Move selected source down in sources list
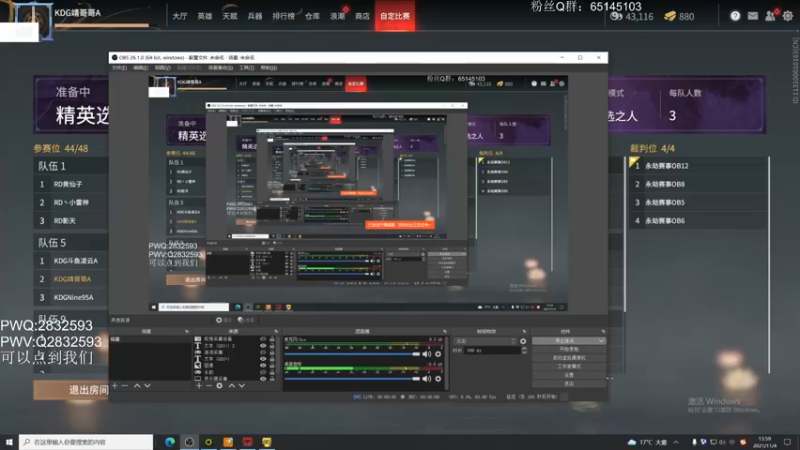This screenshot has width=800, height=450. pyautogui.click(x=242, y=386)
